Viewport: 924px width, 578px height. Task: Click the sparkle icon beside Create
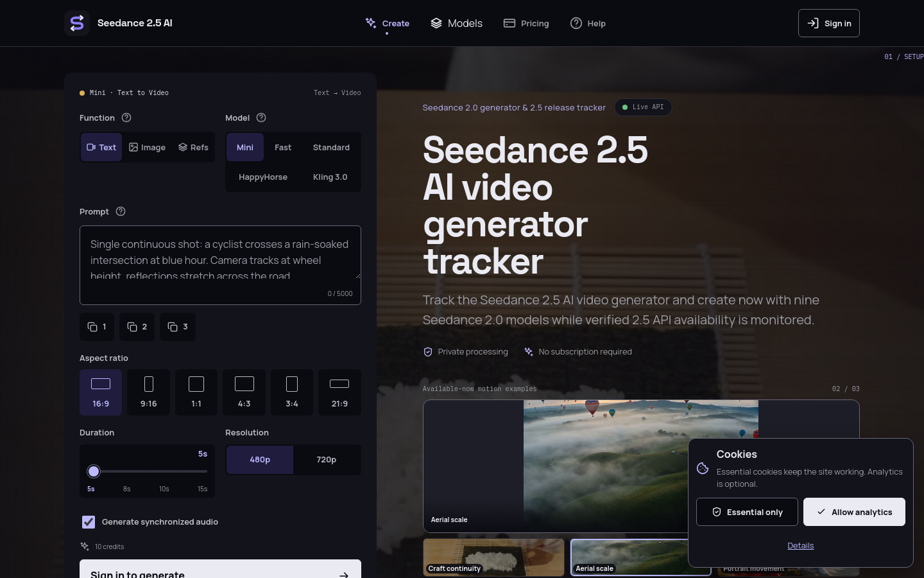click(371, 23)
